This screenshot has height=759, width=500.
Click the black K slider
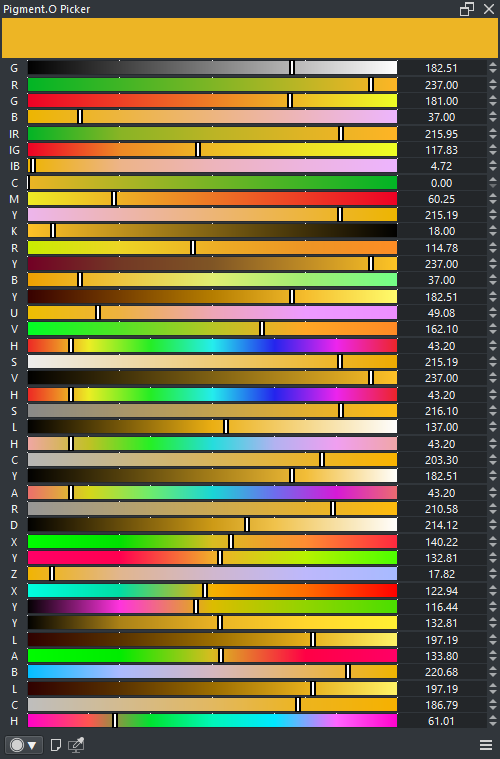tap(212, 230)
